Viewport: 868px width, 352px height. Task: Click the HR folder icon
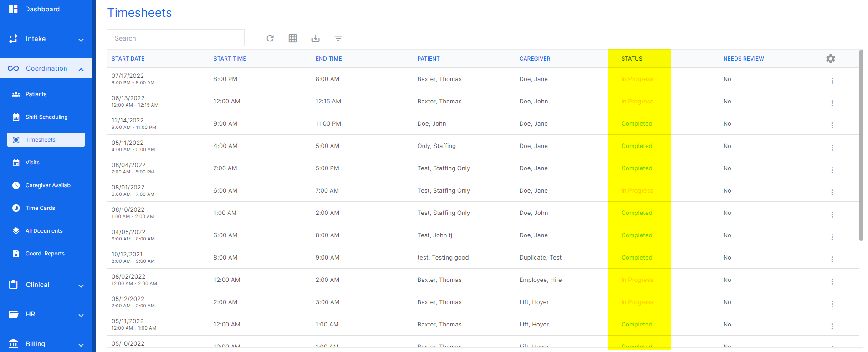pyautogui.click(x=13, y=314)
